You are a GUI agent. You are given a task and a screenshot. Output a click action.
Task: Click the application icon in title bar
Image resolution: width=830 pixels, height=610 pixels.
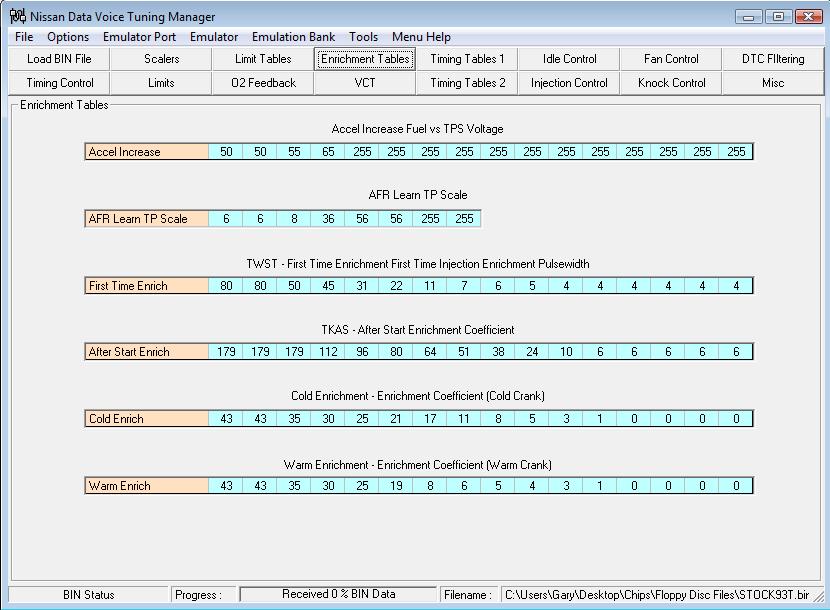17,17
